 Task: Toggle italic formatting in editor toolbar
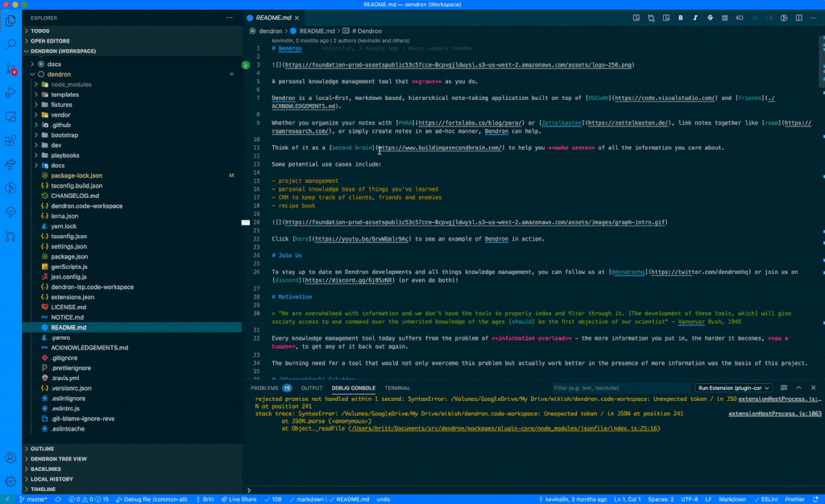pyautogui.click(x=695, y=18)
